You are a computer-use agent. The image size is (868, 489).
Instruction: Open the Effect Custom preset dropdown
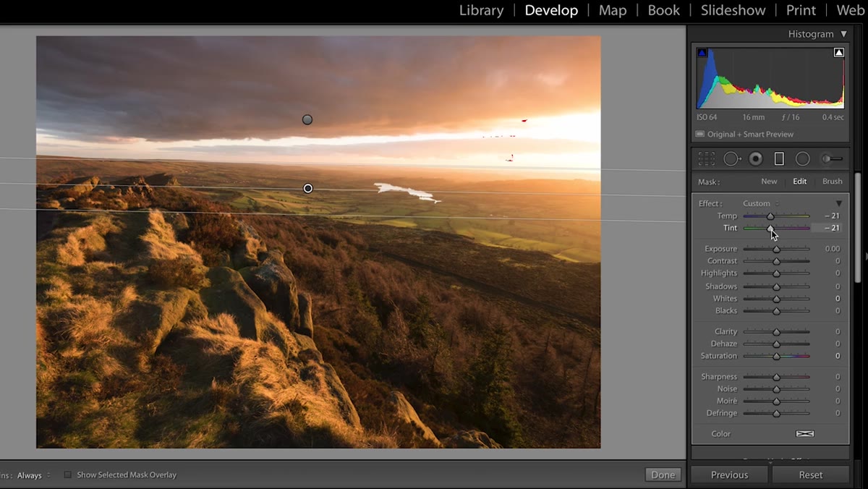761,203
